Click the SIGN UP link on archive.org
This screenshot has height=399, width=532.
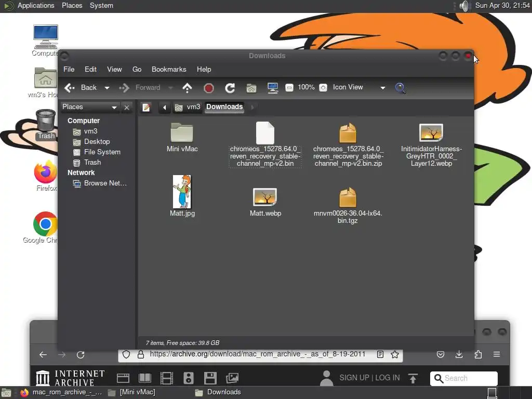click(x=354, y=378)
